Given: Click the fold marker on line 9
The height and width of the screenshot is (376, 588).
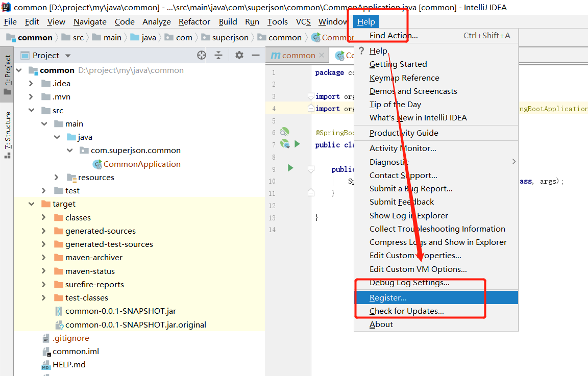Looking at the screenshot, I should (x=311, y=169).
